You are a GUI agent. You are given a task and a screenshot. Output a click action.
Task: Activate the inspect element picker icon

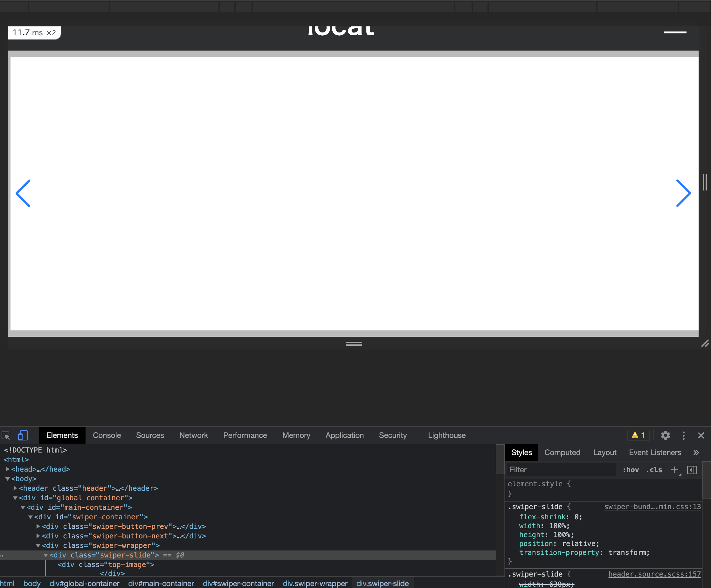tap(6, 435)
